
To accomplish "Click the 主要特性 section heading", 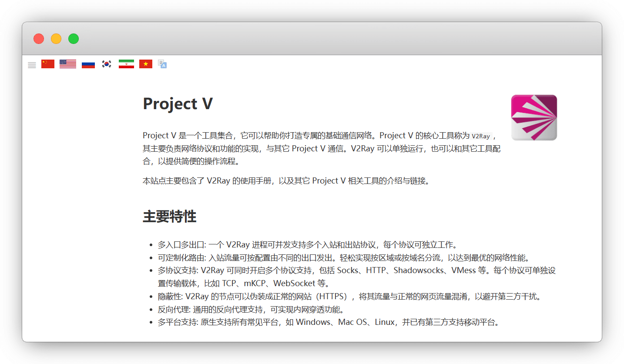I will (169, 216).
